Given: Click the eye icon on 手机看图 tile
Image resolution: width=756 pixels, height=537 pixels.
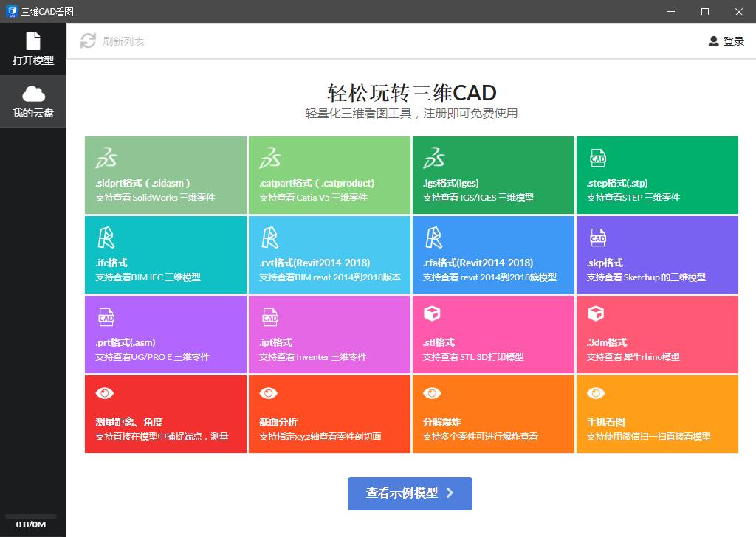Looking at the screenshot, I should (x=596, y=394).
